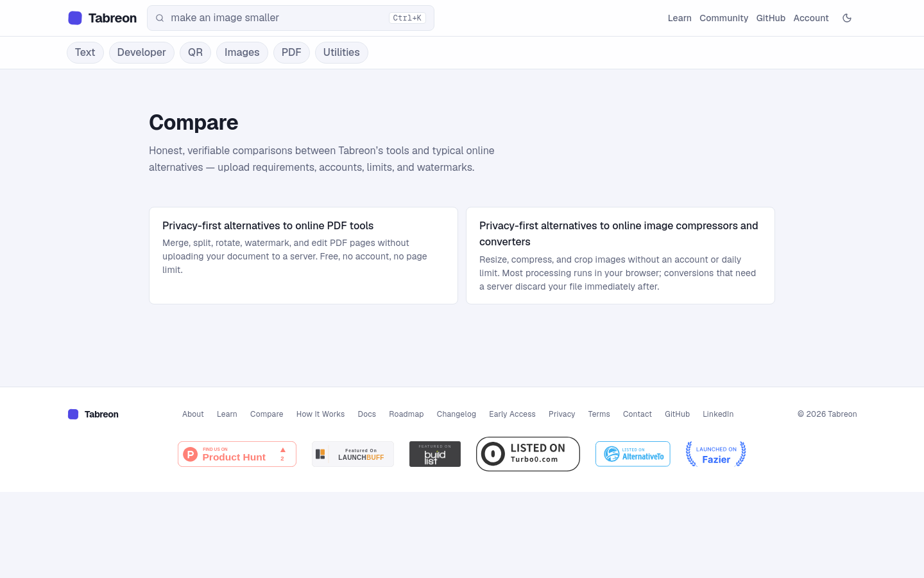
Task: Open the Changelog footer link
Action: [456, 414]
